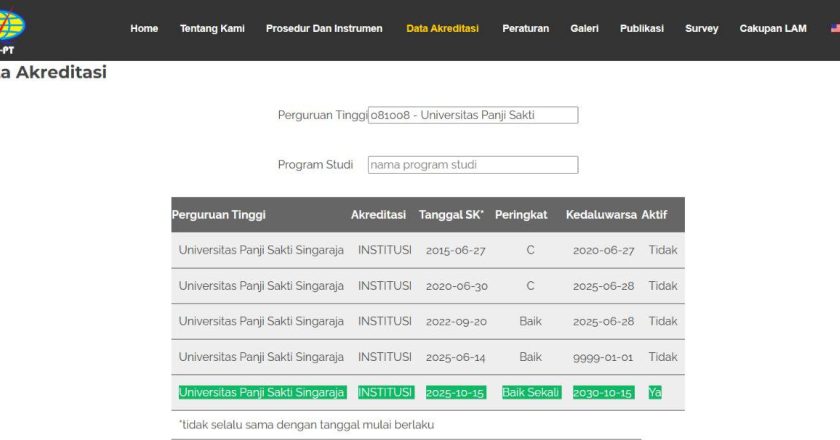Image resolution: width=840 pixels, height=440 pixels.
Task: Click the language flag icon in the navbar
Action: point(835,29)
